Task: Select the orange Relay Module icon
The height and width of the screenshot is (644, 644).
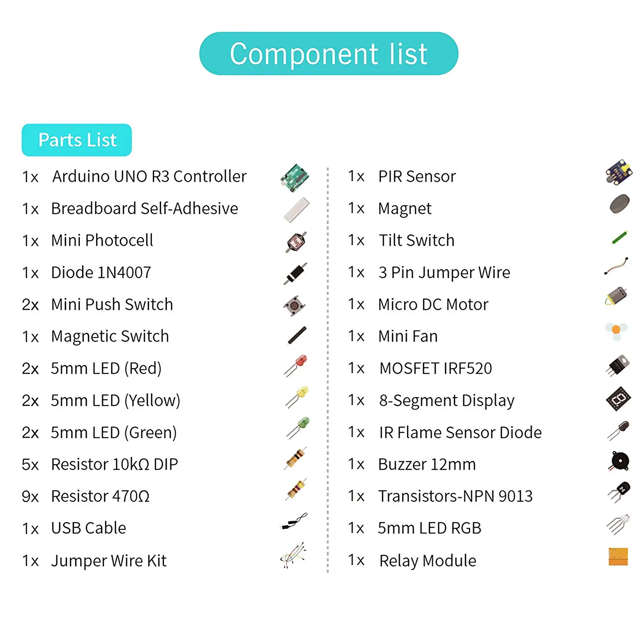Action: [618, 556]
